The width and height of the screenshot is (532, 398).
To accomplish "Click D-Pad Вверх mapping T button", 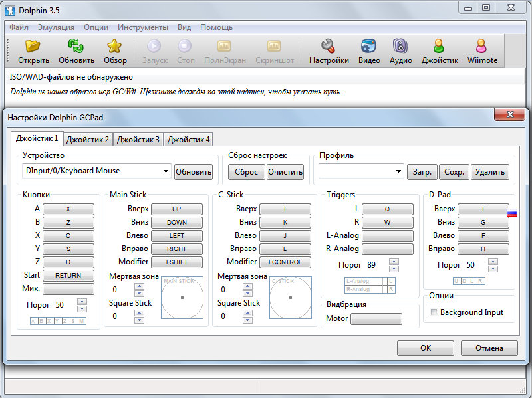I will [483, 209].
